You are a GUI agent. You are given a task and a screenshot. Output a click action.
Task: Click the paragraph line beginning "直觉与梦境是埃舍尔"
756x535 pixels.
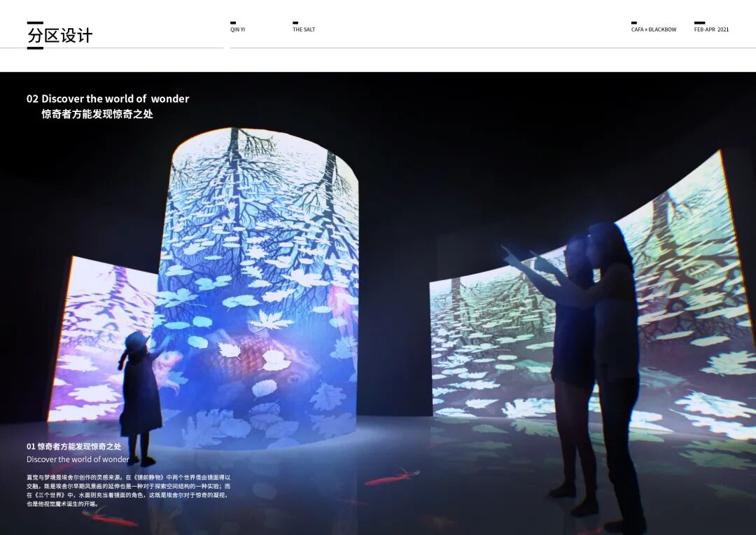click(129, 477)
